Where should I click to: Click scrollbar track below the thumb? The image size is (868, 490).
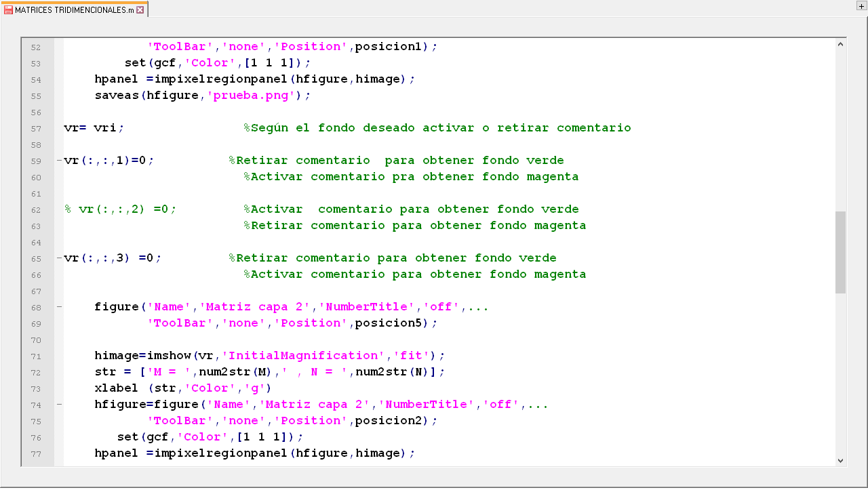click(x=840, y=373)
